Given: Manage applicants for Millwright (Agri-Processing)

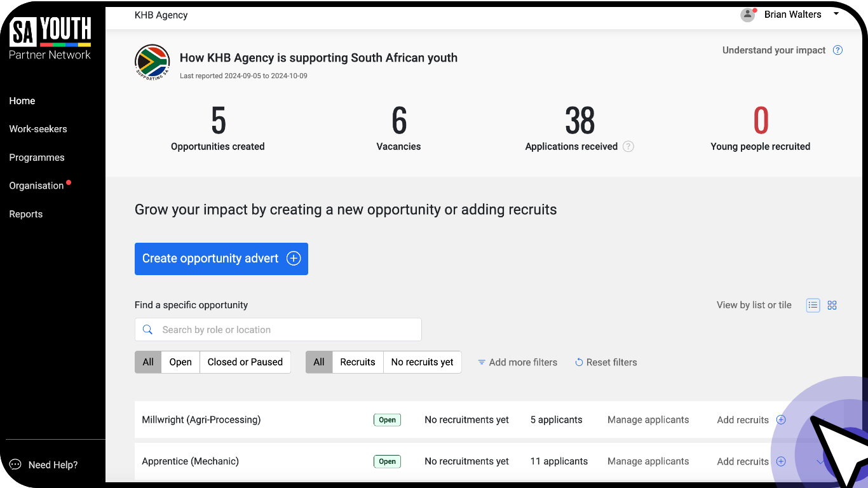Looking at the screenshot, I should tap(648, 420).
